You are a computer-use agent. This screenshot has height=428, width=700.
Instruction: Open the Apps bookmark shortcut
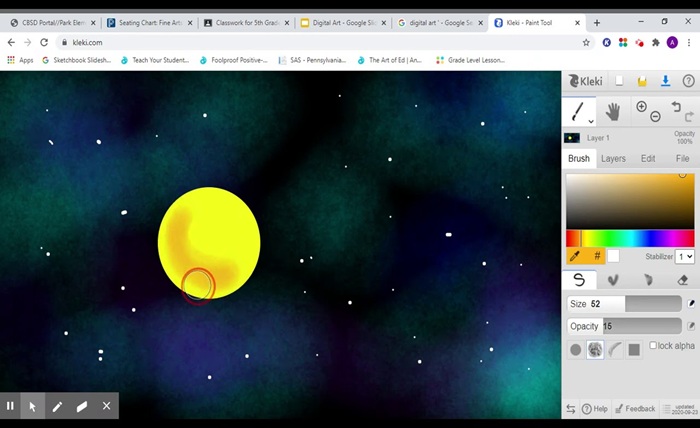pyautogui.click(x=20, y=60)
